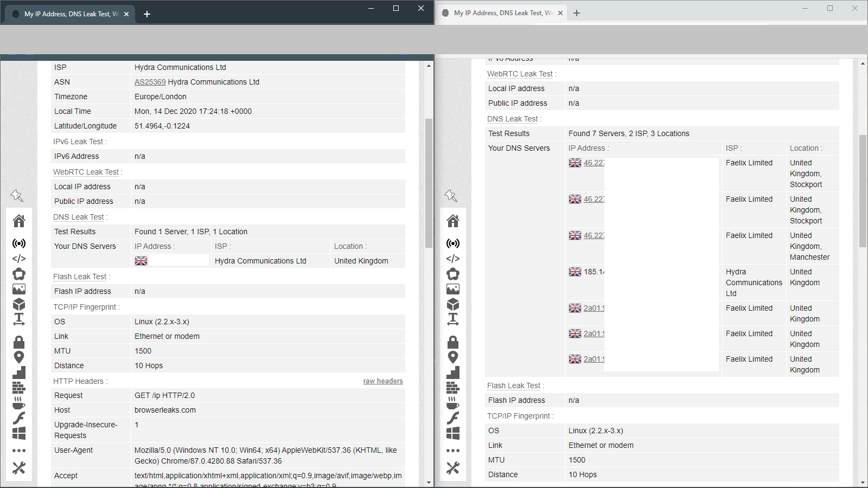Select the 3D cube icon in left window sidebar
Viewport: 868px width, 488px height.
coord(19,304)
